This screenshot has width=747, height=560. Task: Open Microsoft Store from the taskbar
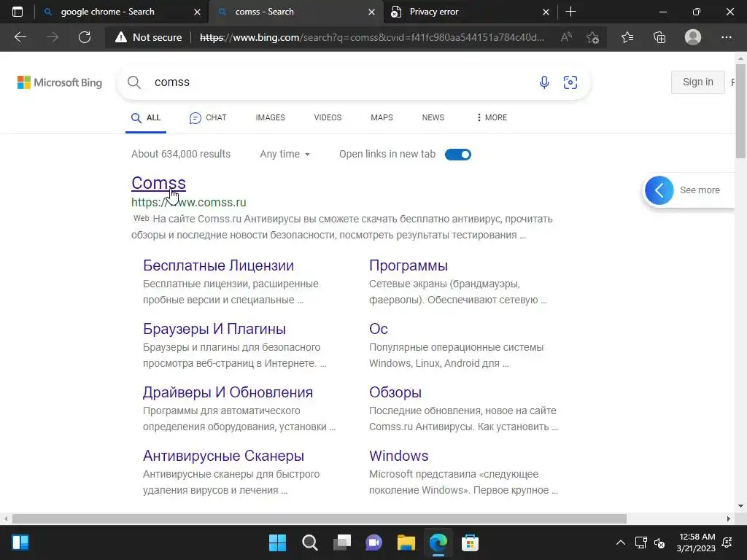471,542
